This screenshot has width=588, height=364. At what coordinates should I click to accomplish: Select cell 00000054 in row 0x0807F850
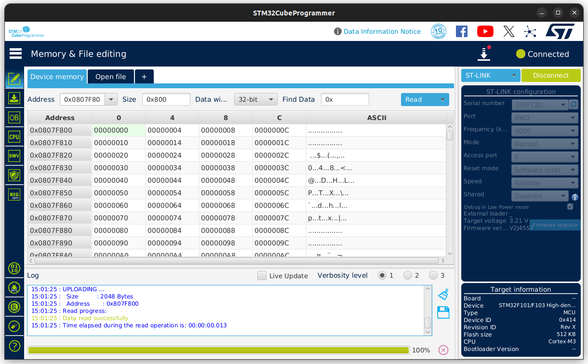coord(172,193)
